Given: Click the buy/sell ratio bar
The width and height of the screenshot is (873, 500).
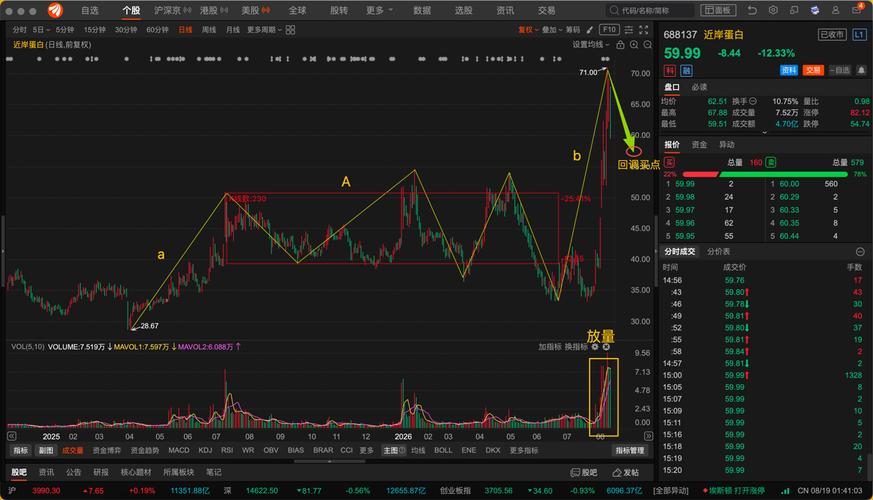Looking at the screenshot, I should [765, 174].
